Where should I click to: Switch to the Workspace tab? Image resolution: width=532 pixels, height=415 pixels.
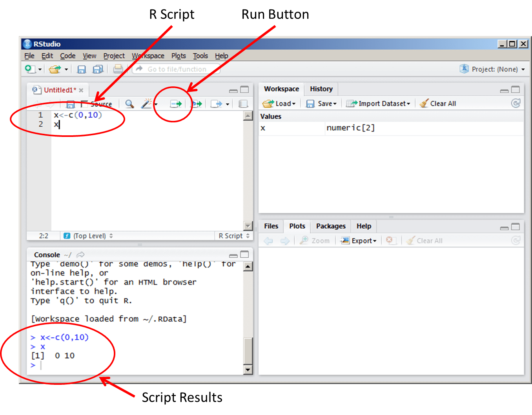[x=281, y=89]
